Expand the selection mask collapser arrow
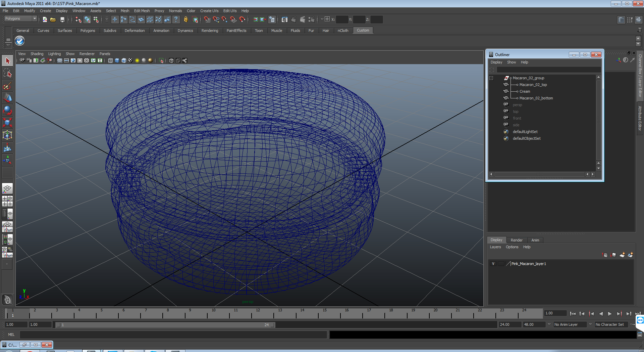The image size is (644, 352). click(107, 20)
